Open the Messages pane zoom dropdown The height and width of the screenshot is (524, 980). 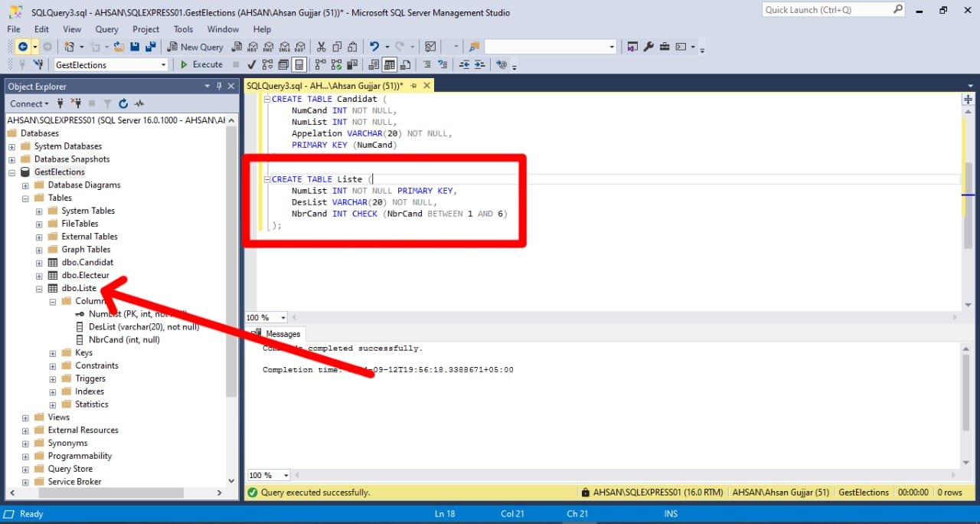[x=286, y=475]
